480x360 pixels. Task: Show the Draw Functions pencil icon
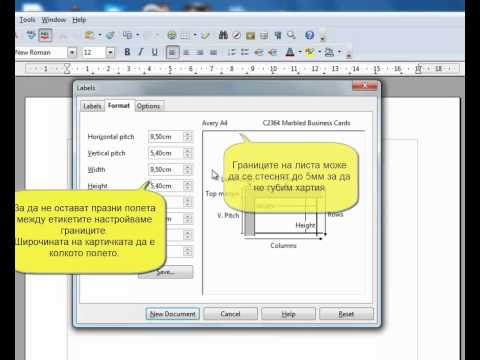pyautogui.click(x=206, y=35)
